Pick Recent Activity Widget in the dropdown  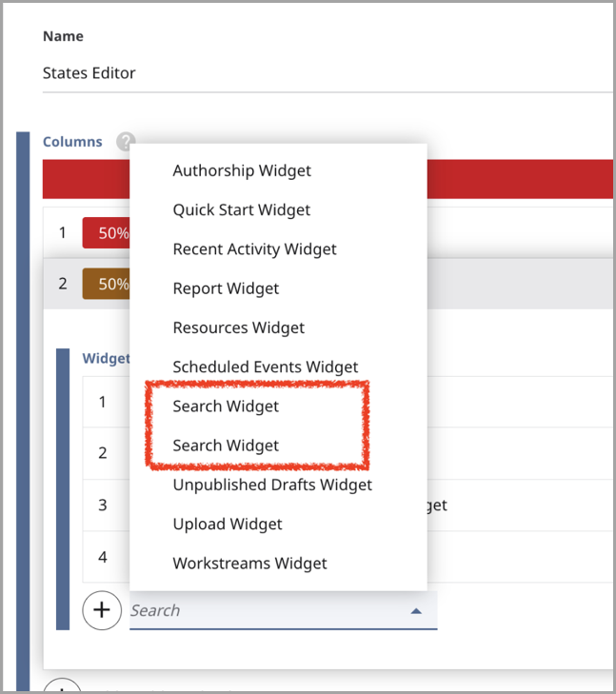point(254,249)
